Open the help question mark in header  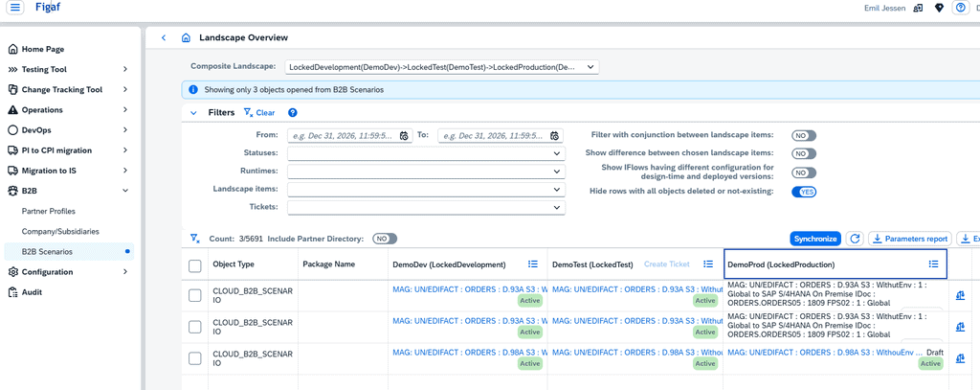pyautogui.click(x=960, y=8)
